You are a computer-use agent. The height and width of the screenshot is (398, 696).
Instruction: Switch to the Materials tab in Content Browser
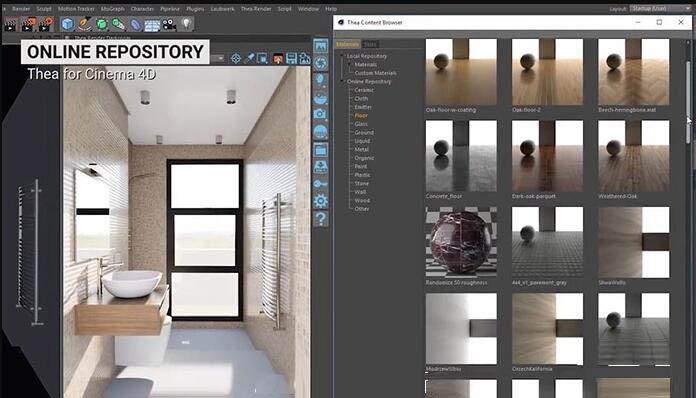pos(348,44)
